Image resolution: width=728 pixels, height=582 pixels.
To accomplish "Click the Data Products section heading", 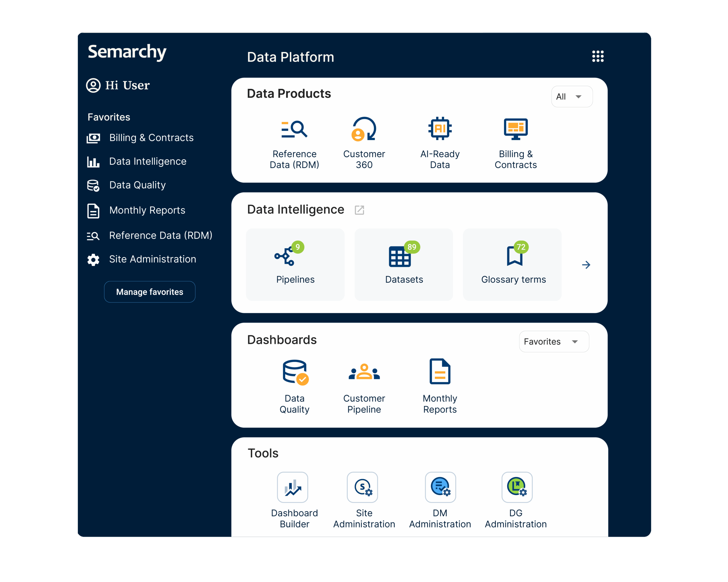I will click(289, 93).
